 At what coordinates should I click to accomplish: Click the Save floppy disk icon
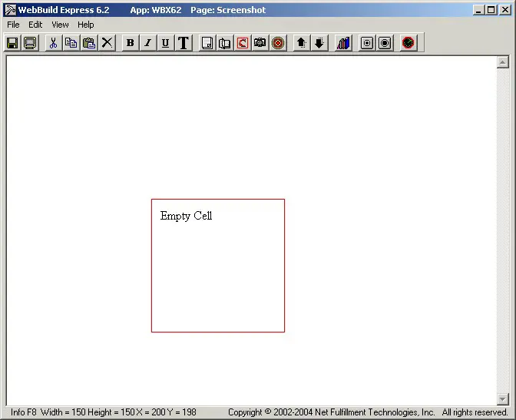pos(12,43)
